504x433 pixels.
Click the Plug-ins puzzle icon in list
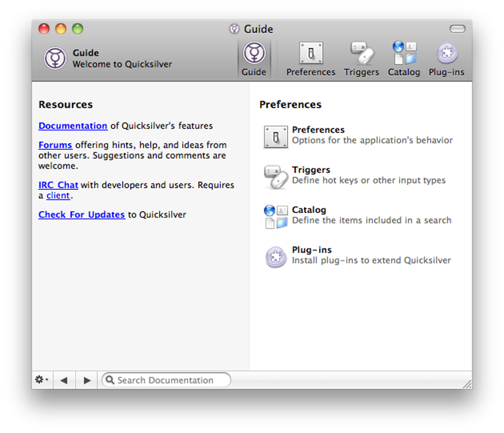coord(276,257)
